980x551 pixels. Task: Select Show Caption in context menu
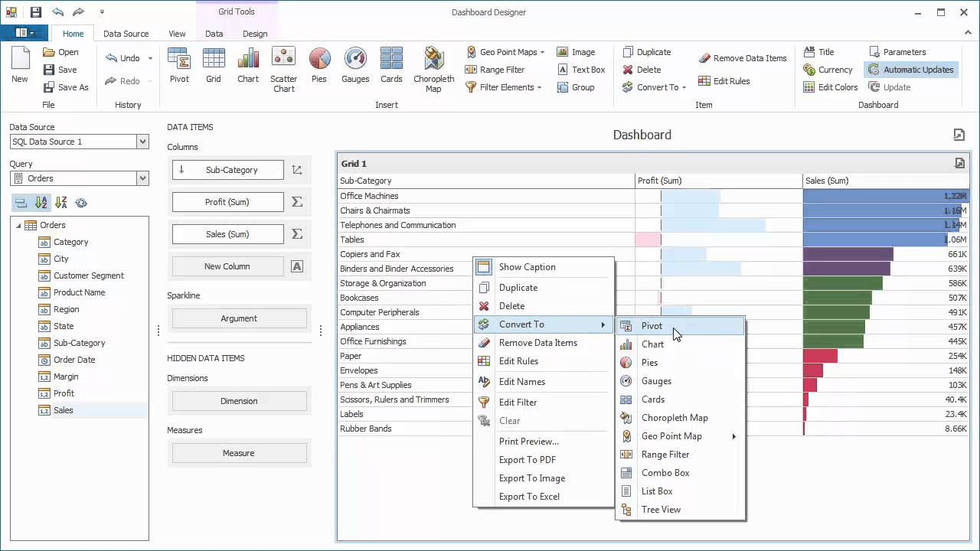pos(544,267)
